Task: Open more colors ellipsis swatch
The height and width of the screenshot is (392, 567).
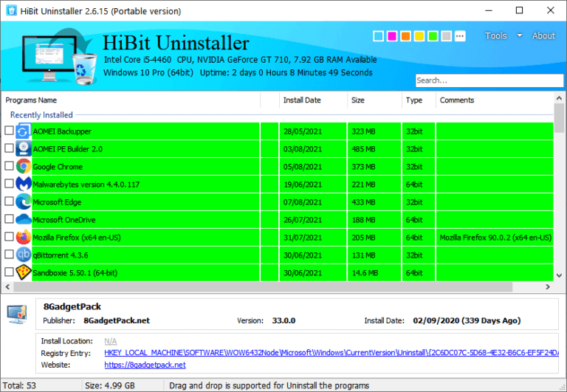Action: [460, 36]
